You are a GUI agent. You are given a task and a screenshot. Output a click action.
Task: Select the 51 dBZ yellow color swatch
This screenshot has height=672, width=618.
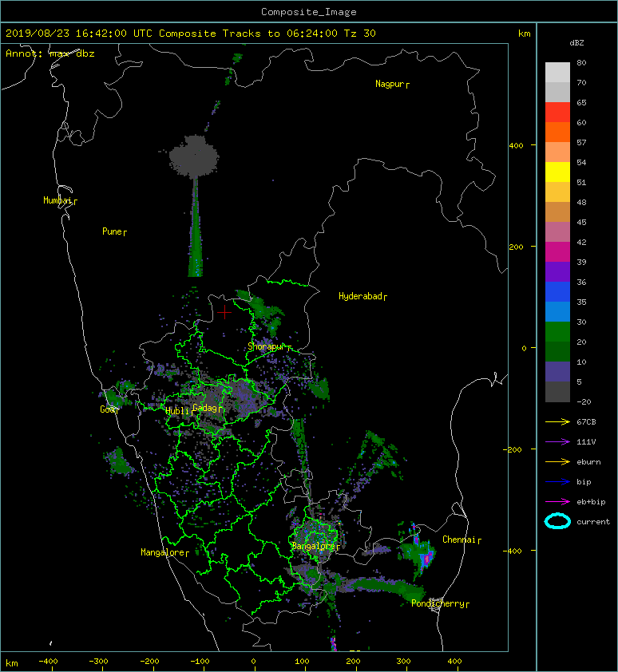[x=557, y=172]
